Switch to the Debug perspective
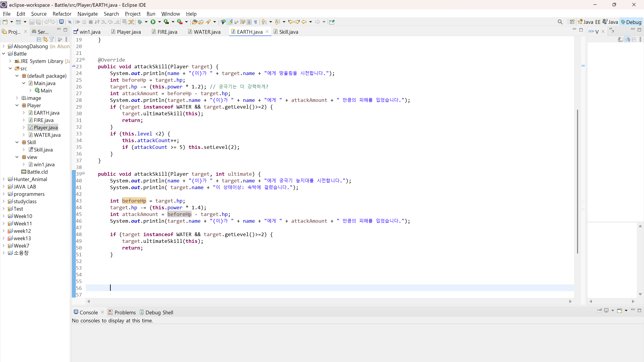 tap(631, 22)
